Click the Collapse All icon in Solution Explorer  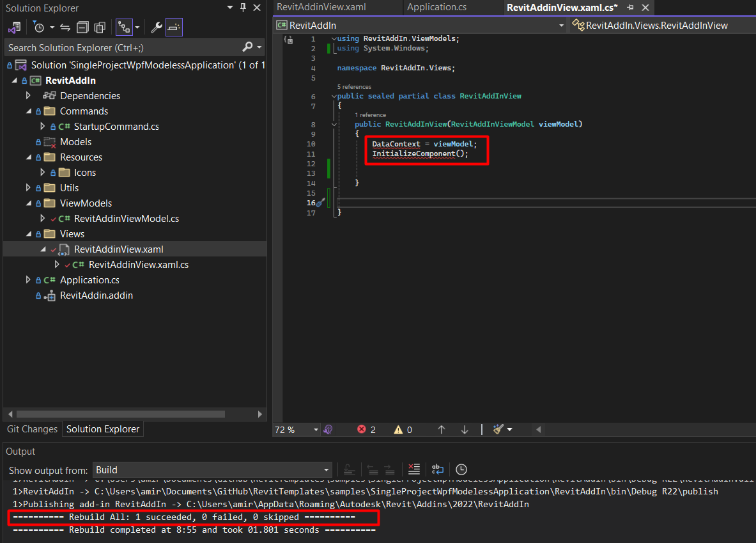tap(83, 28)
